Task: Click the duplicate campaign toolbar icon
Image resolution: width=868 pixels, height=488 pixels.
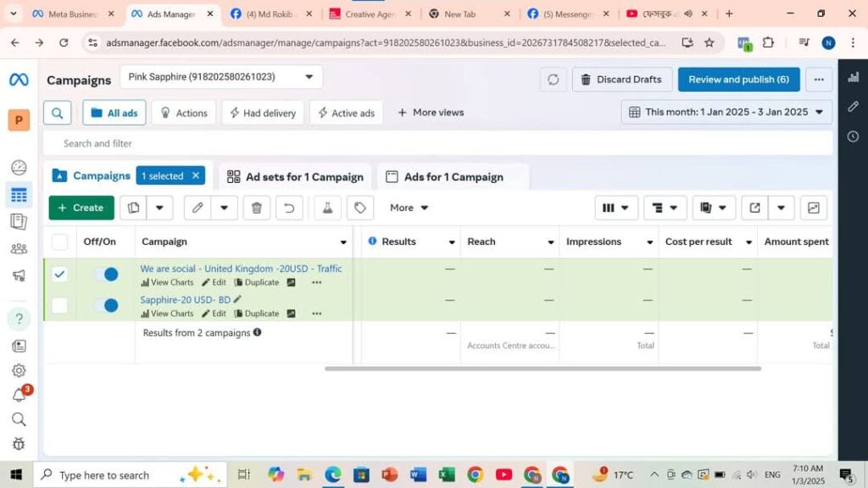Action: (x=133, y=208)
